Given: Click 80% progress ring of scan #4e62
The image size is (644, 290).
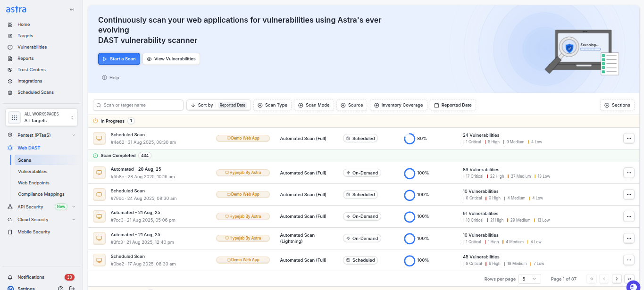Looking at the screenshot, I should [x=410, y=139].
